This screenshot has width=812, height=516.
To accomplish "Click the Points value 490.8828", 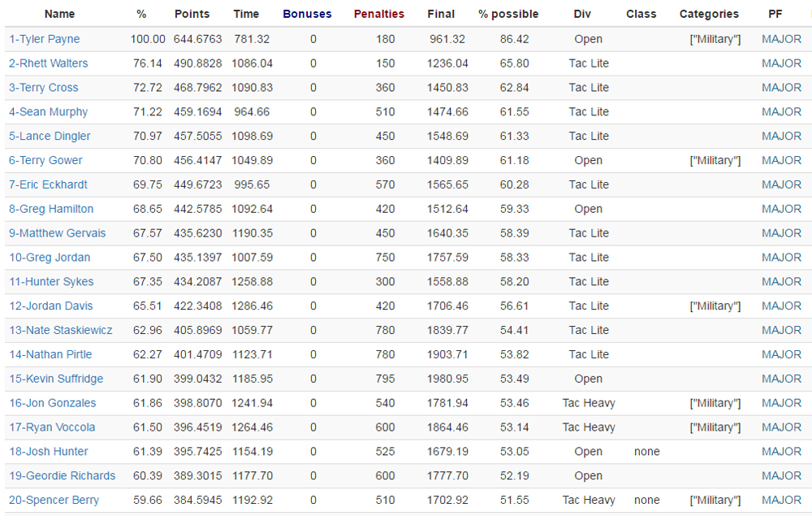I will pyautogui.click(x=198, y=63).
